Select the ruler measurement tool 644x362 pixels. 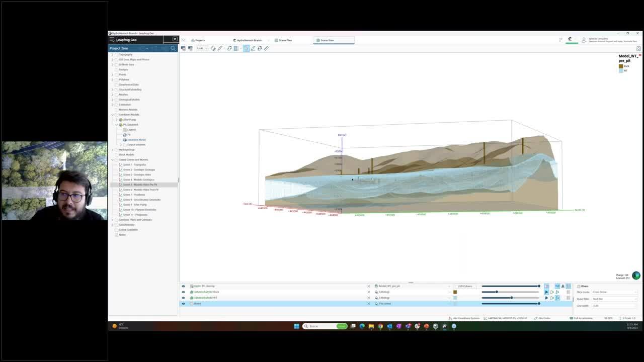coord(266,48)
